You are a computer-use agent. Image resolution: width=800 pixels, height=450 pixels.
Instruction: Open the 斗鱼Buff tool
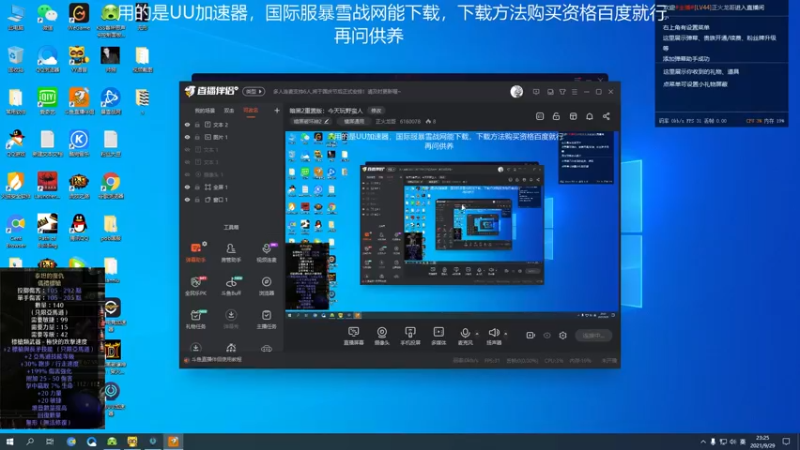point(231,286)
